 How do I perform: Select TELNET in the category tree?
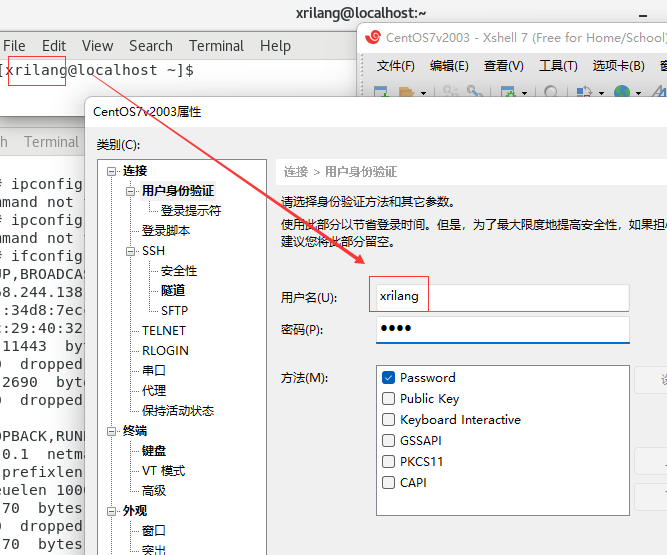tap(164, 330)
